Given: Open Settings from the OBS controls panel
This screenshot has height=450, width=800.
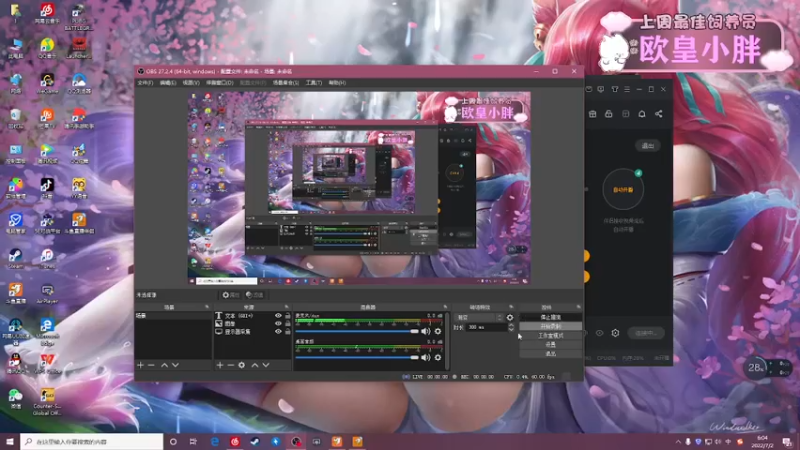Looking at the screenshot, I should (x=551, y=345).
